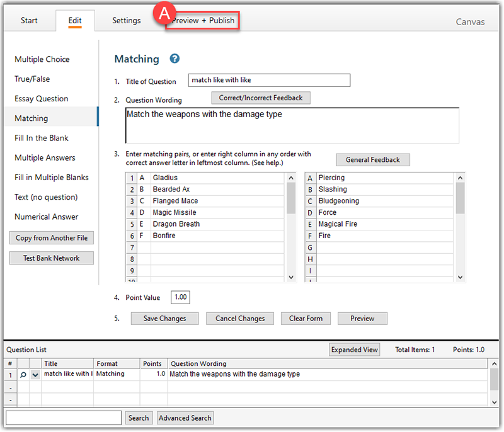Select Multiple Choice question type
The width and height of the screenshot is (504, 432).
pos(42,59)
